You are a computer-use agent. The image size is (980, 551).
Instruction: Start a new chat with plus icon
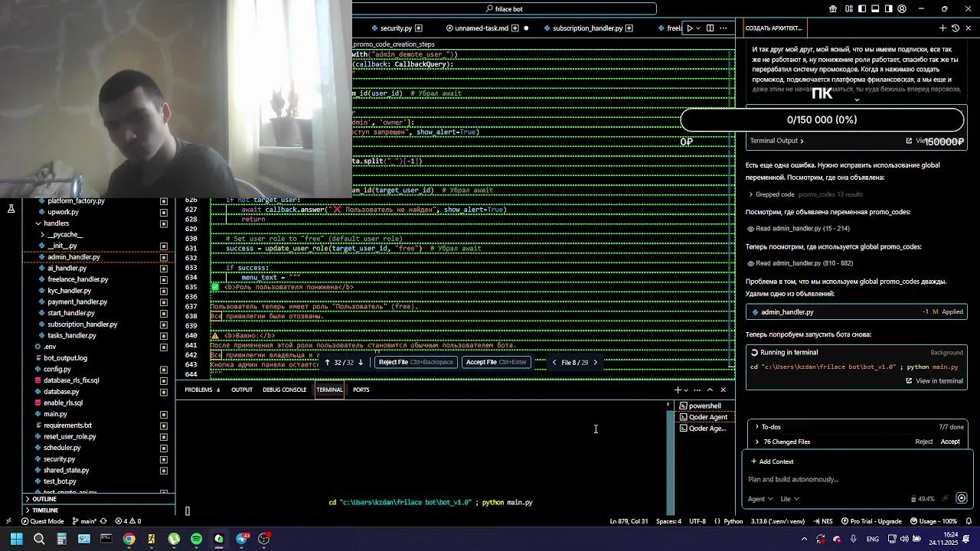tap(942, 28)
